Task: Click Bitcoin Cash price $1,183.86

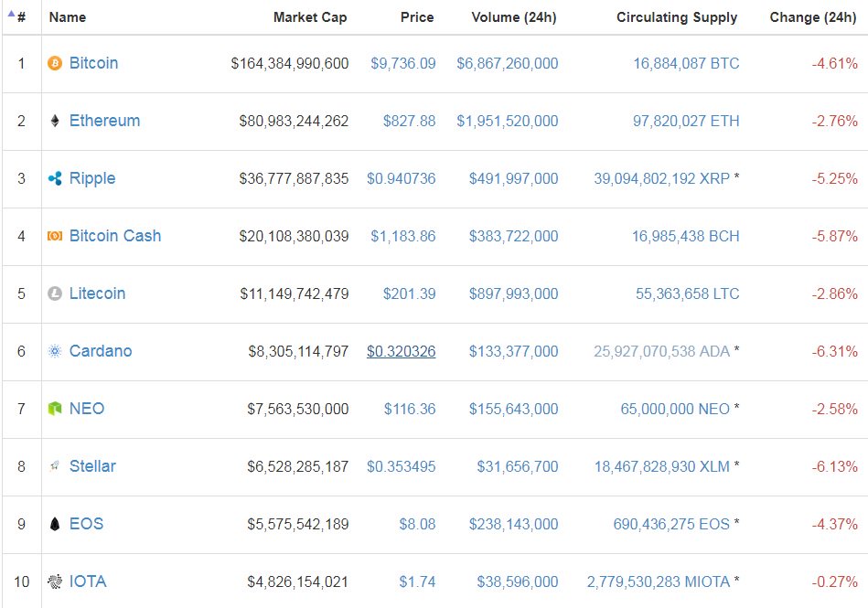Action: (403, 236)
